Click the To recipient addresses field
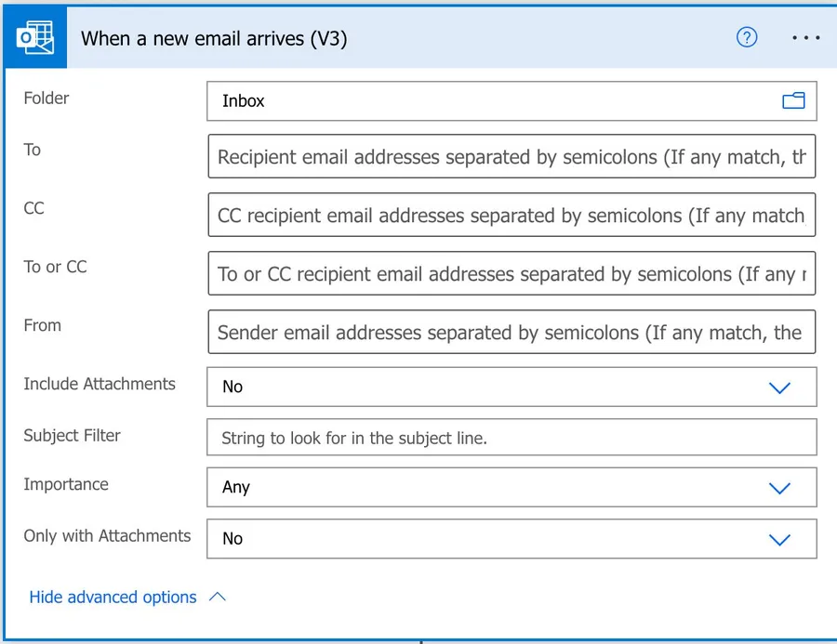This screenshot has height=644, width=837. coord(511,157)
